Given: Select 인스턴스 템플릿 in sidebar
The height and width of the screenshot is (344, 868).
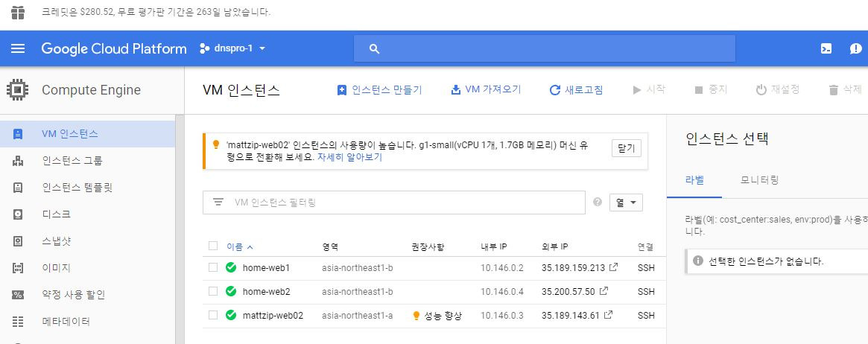Looking at the screenshot, I should point(77,188).
